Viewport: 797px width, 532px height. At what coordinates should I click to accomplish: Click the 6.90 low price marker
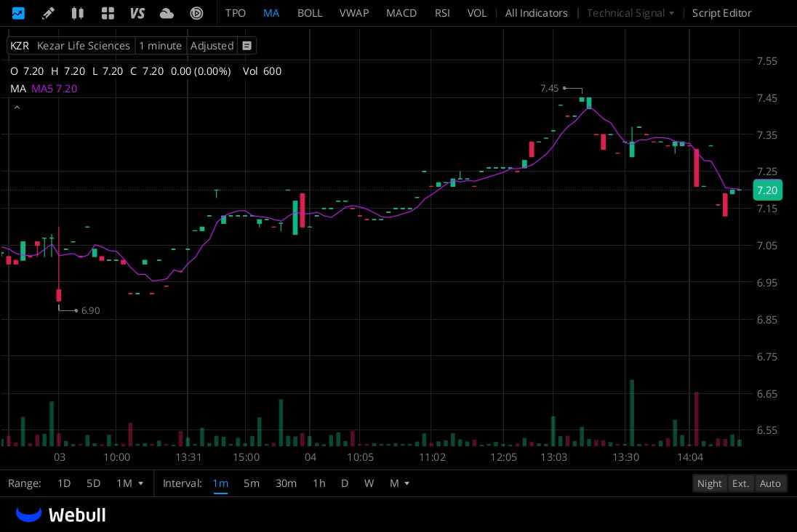click(x=90, y=310)
